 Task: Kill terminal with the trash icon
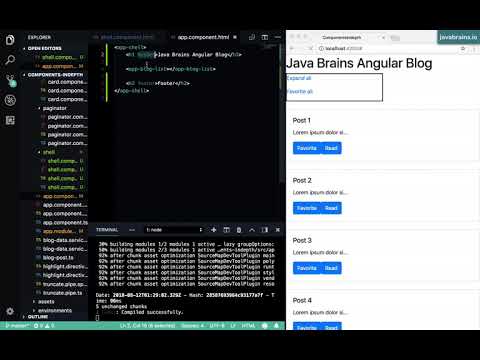[239, 230]
